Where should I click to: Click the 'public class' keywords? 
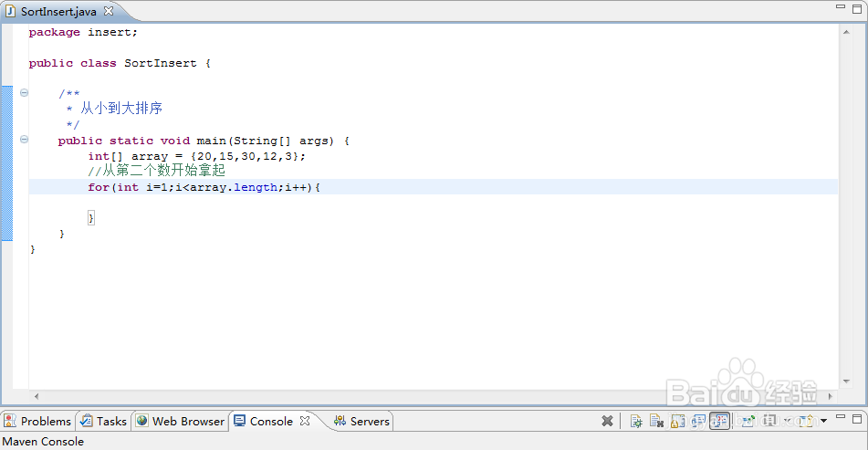click(72, 63)
